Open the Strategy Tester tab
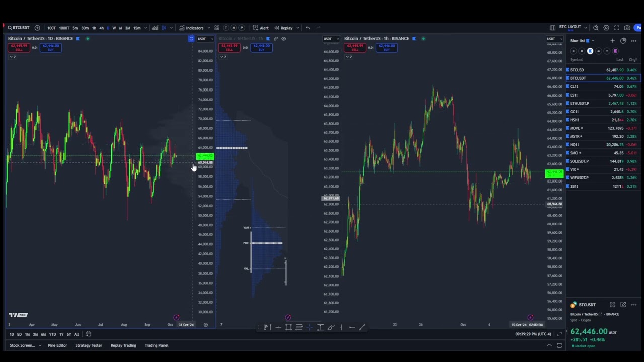The image size is (644, 362). (x=89, y=345)
